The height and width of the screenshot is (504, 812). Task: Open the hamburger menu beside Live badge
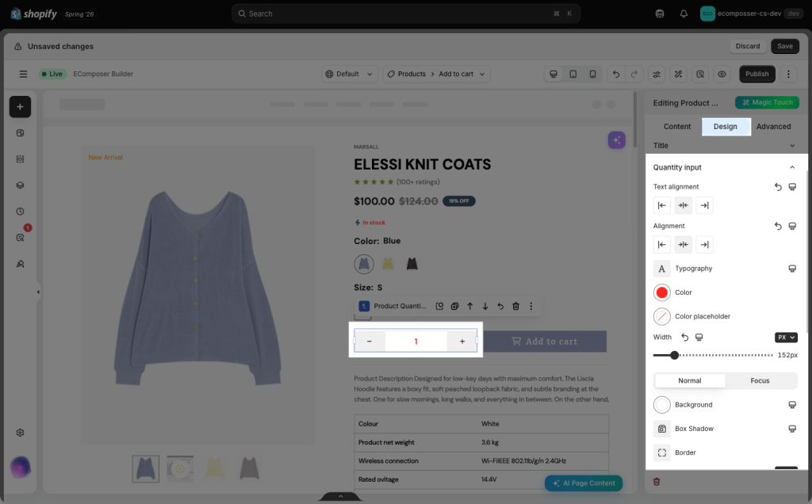point(23,74)
